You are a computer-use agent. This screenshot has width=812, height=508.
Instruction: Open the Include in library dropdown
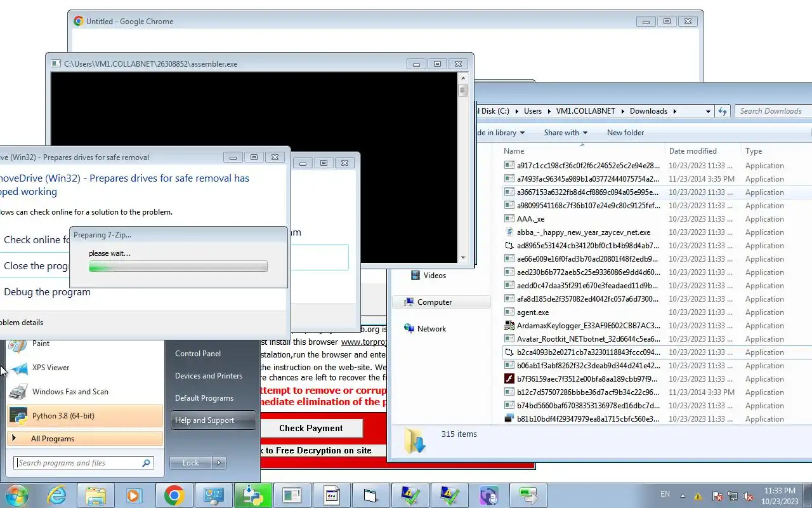(501, 133)
